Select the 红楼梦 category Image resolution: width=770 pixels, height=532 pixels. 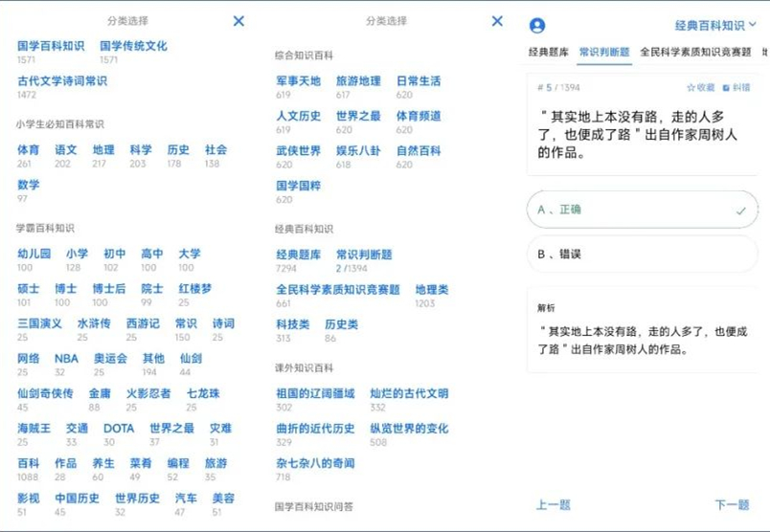(x=195, y=289)
